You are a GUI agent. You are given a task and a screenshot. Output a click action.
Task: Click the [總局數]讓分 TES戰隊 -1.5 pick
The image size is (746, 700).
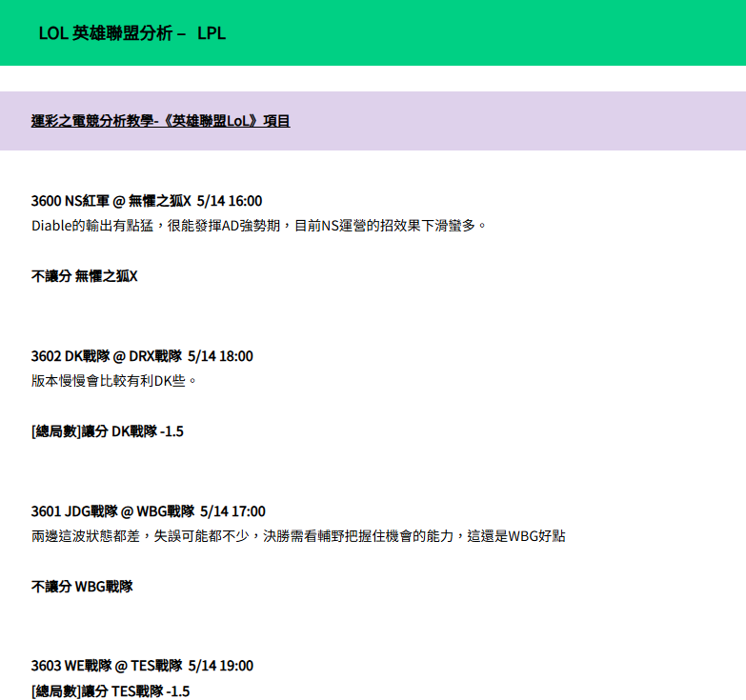click(111, 691)
